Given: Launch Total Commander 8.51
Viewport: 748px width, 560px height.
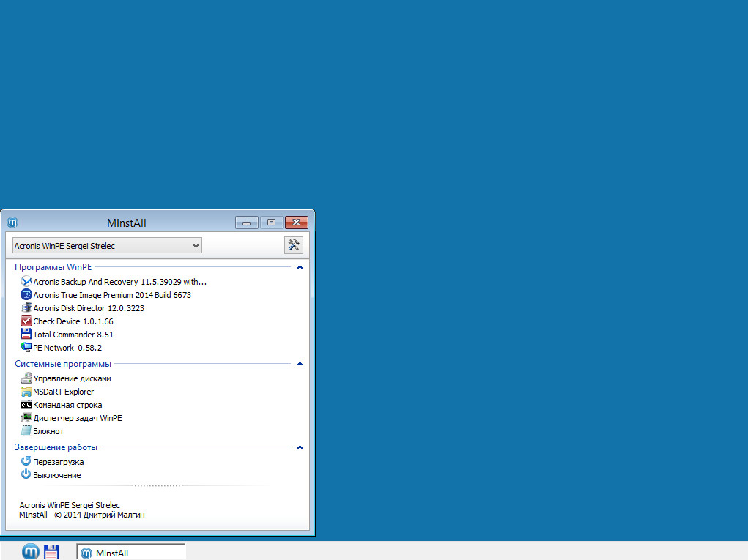Looking at the screenshot, I should 73,335.
